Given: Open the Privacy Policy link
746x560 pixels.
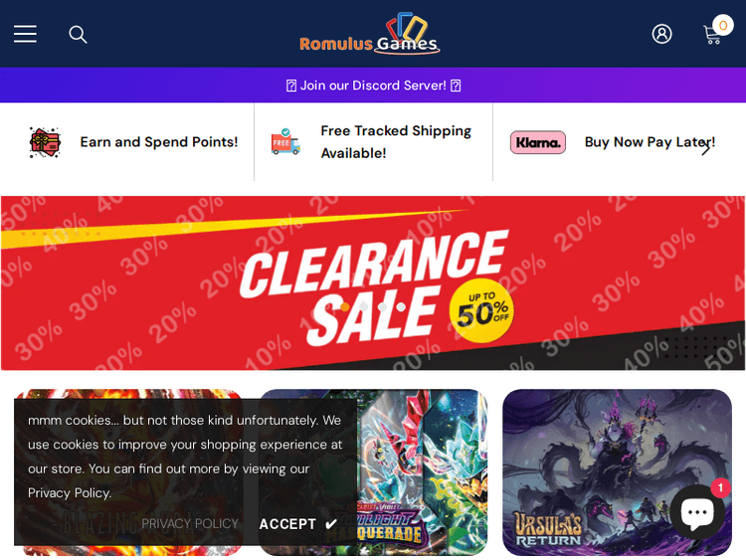Looking at the screenshot, I should click(190, 523).
